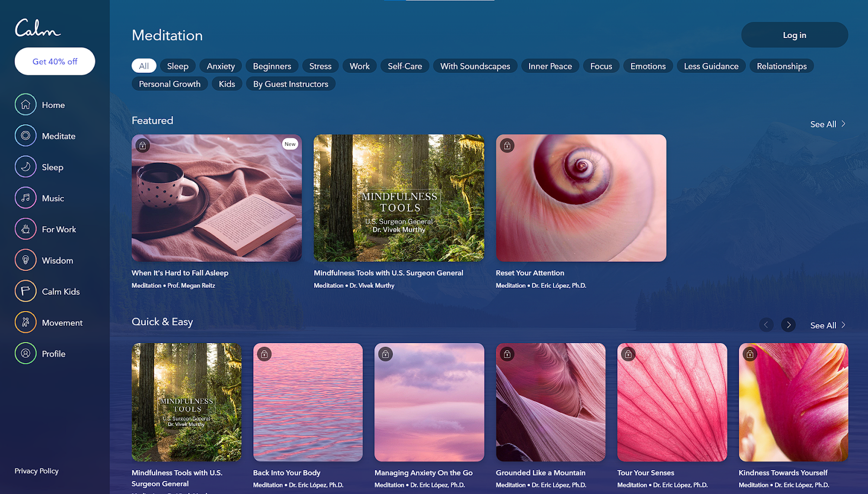Click the Calm logo
Image resolution: width=868 pixels, height=494 pixels.
(x=37, y=28)
